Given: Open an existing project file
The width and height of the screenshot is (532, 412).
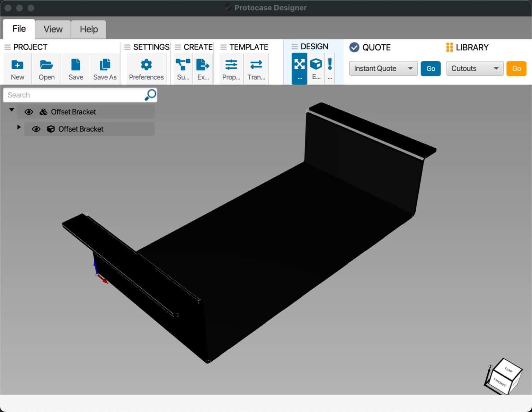Looking at the screenshot, I should pyautogui.click(x=46, y=68).
